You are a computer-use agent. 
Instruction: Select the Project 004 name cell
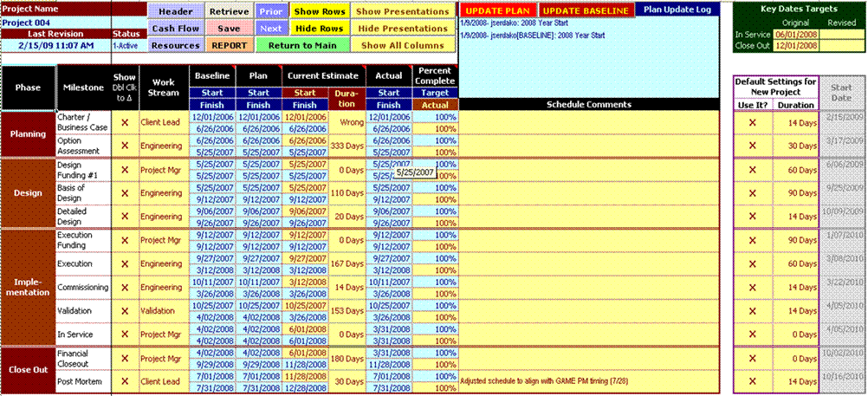[55, 23]
